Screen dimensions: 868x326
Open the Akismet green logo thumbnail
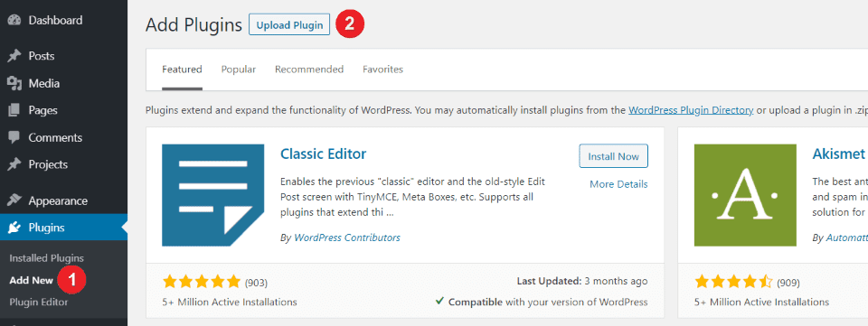click(745, 195)
